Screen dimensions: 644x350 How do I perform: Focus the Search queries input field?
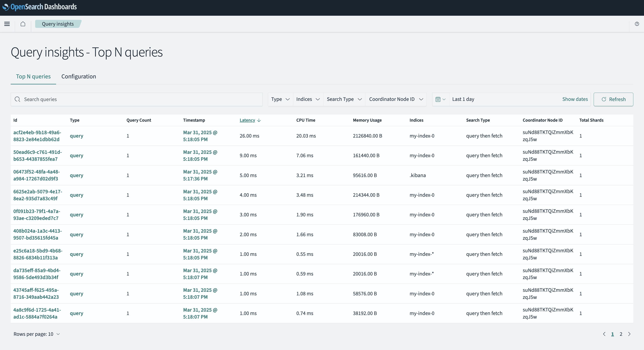[x=137, y=99]
